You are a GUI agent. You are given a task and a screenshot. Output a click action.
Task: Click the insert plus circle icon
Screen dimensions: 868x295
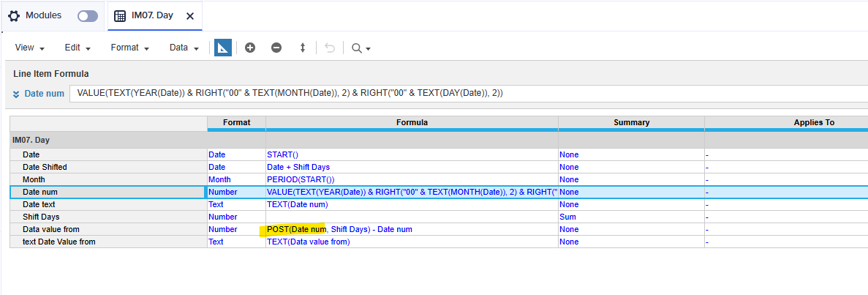pos(250,48)
